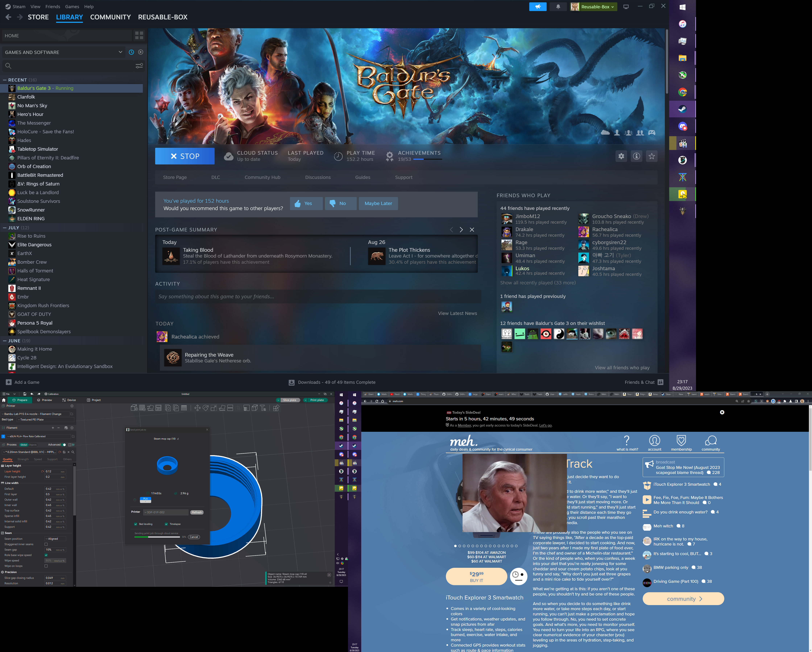Screen dimensions: 812x652
Task: Select Rotate tool in Bambu toolbar
Action: (206, 408)
